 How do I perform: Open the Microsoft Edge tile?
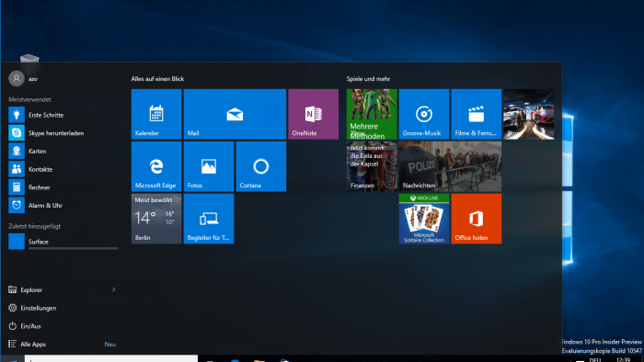tap(156, 166)
